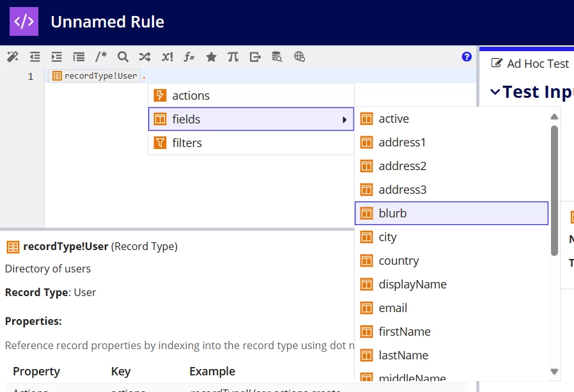Click the purple code icon by Unnamed Rule
574x392 pixels.
(x=24, y=21)
